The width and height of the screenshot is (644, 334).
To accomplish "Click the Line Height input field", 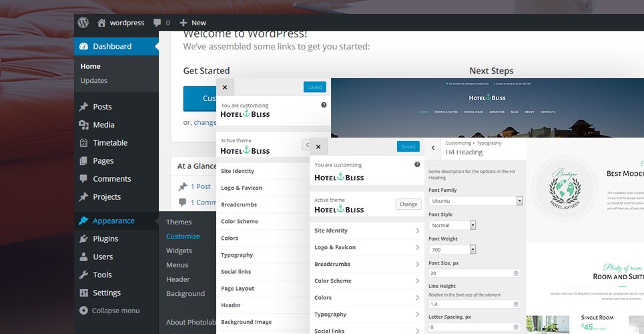I will click(x=474, y=305).
